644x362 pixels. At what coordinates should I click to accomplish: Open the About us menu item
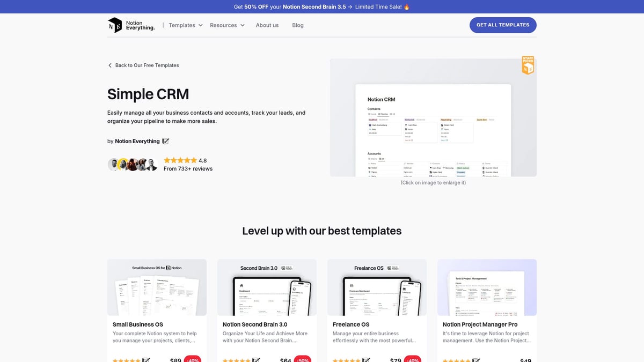click(267, 25)
